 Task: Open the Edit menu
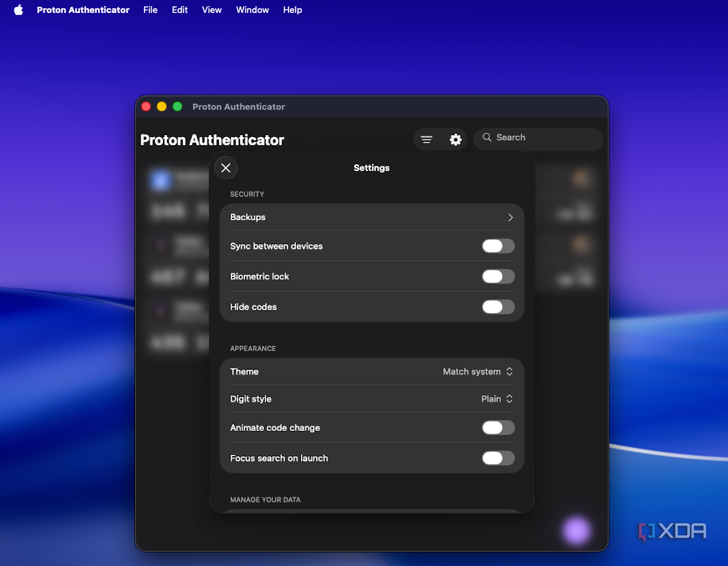(x=179, y=10)
